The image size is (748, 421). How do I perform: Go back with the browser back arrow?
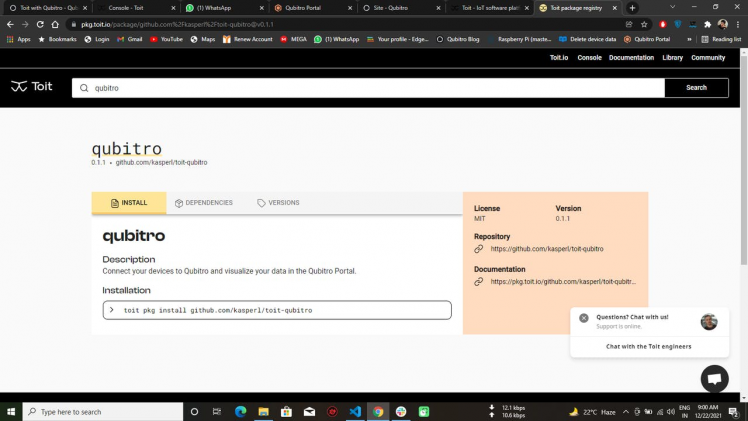pos(10,24)
